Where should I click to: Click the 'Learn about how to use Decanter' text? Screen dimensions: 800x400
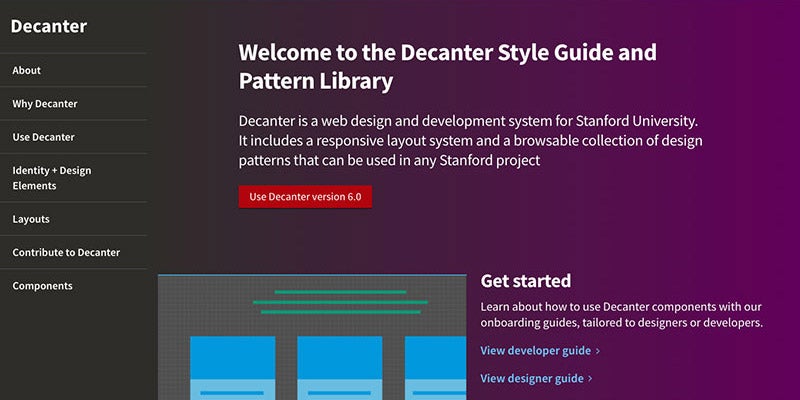pyautogui.click(x=621, y=315)
